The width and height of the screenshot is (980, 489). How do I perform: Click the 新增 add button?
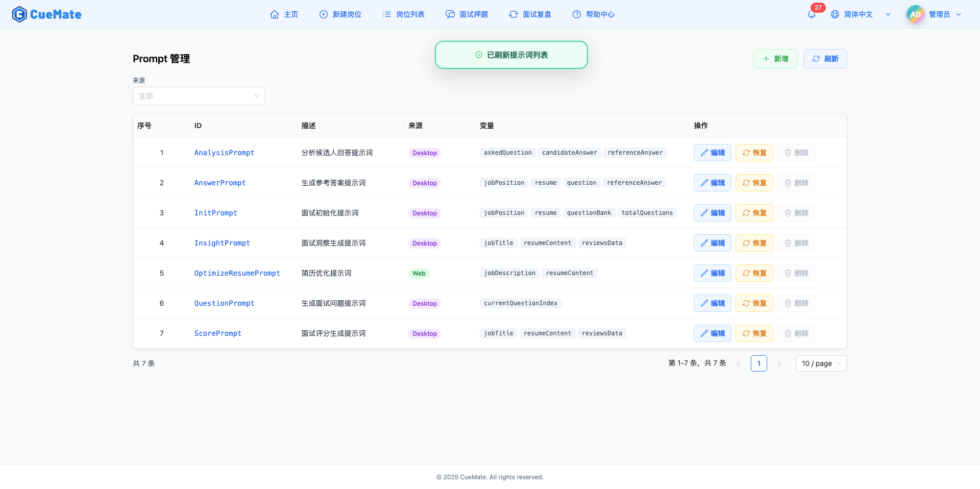[775, 59]
